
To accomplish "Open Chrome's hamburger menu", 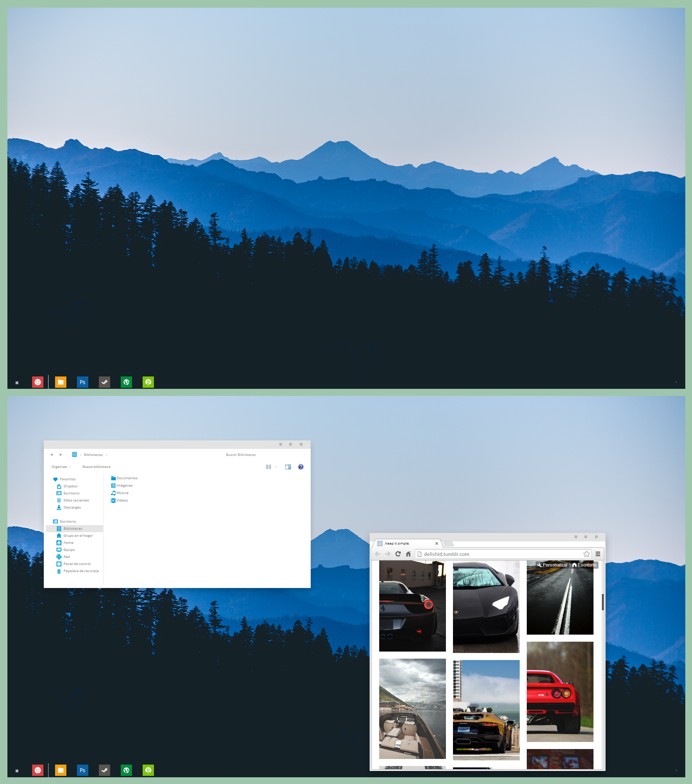I will coord(598,554).
